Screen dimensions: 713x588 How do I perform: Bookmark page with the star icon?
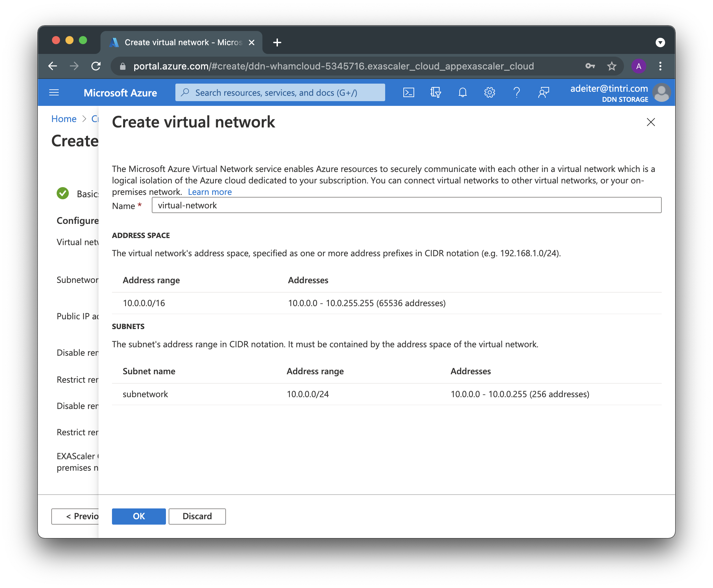(612, 66)
